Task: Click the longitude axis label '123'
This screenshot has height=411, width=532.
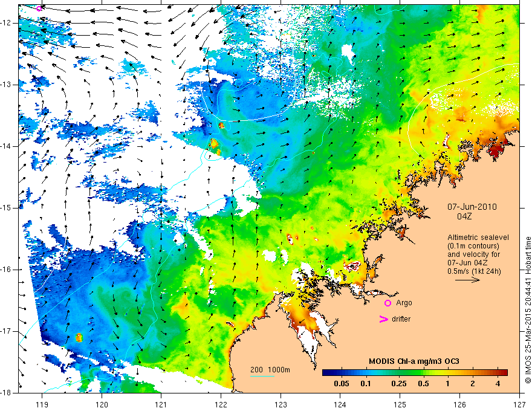Action: [281, 404]
